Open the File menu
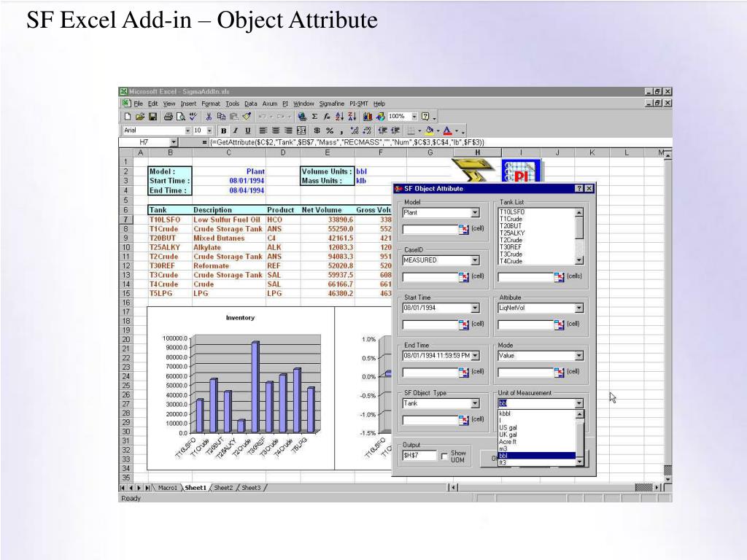Viewport: 747px width, 560px height. pos(138,104)
